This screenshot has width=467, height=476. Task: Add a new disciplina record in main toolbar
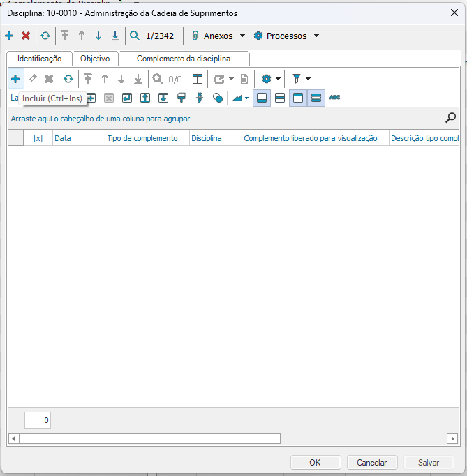9,36
